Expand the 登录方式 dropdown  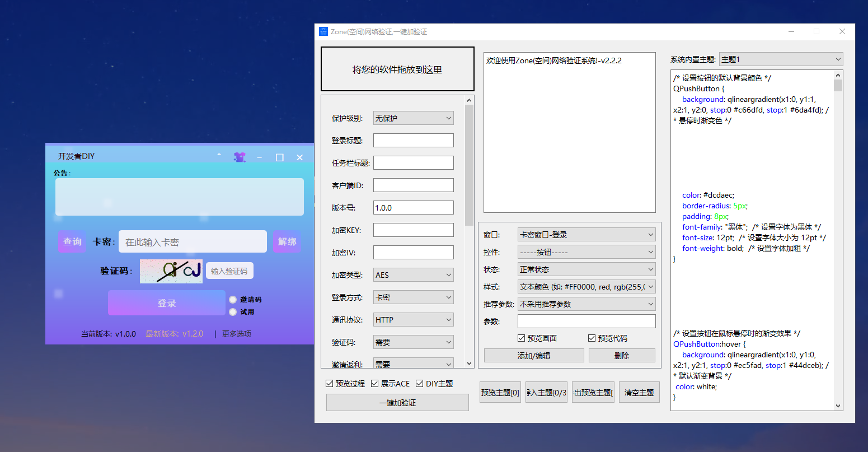pos(414,297)
